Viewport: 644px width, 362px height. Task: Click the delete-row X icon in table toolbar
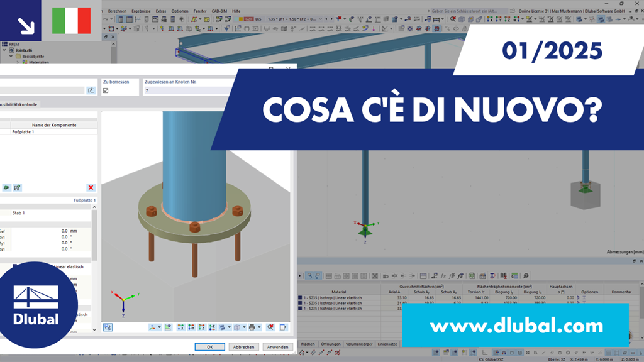pyautogui.click(x=375, y=276)
